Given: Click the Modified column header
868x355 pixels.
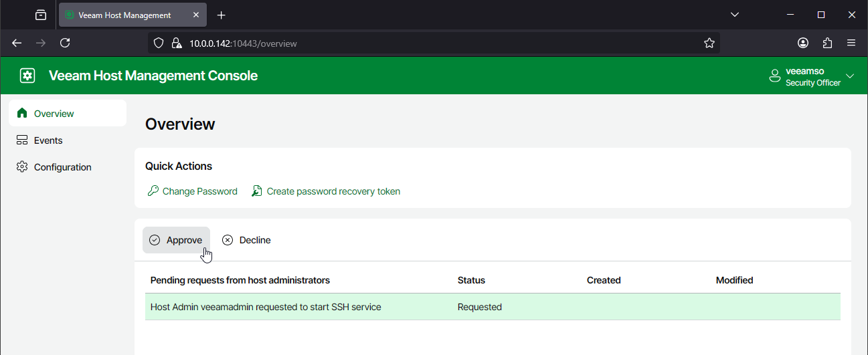Looking at the screenshot, I should click(x=734, y=280).
